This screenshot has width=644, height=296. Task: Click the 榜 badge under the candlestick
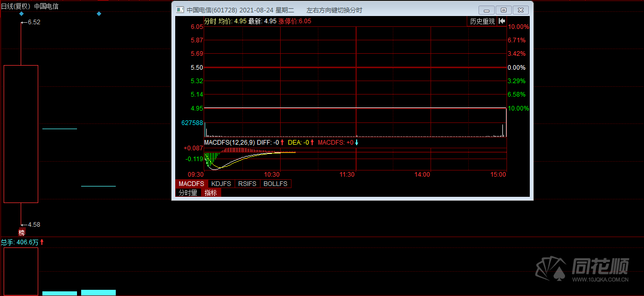(x=22, y=232)
